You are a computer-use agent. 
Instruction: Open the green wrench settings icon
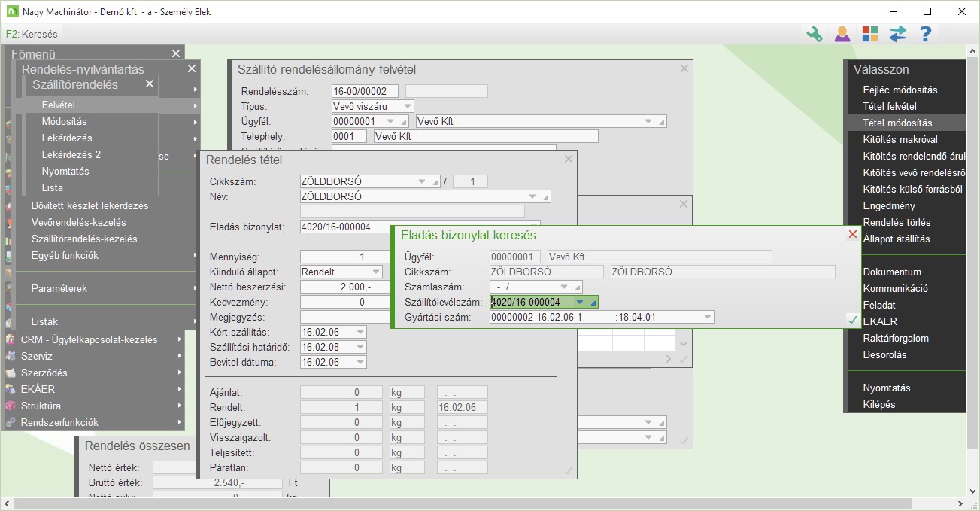pos(814,34)
